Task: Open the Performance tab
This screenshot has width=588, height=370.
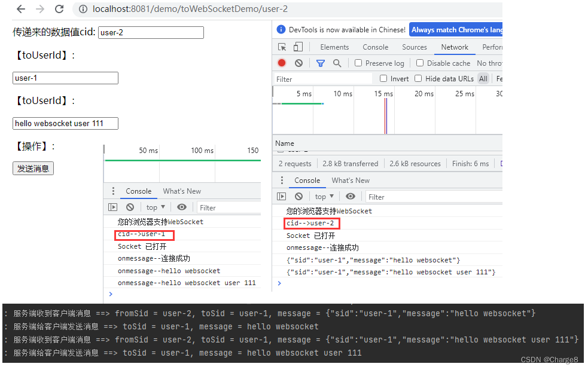Action: (x=492, y=47)
